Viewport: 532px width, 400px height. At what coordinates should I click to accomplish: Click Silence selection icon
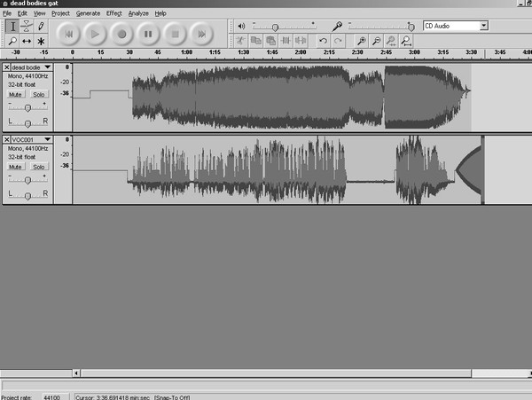pos(301,41)
